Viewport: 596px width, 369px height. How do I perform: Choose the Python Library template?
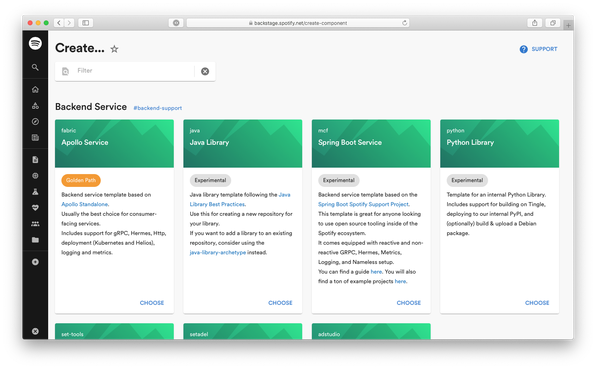click(x=537, y=303)
